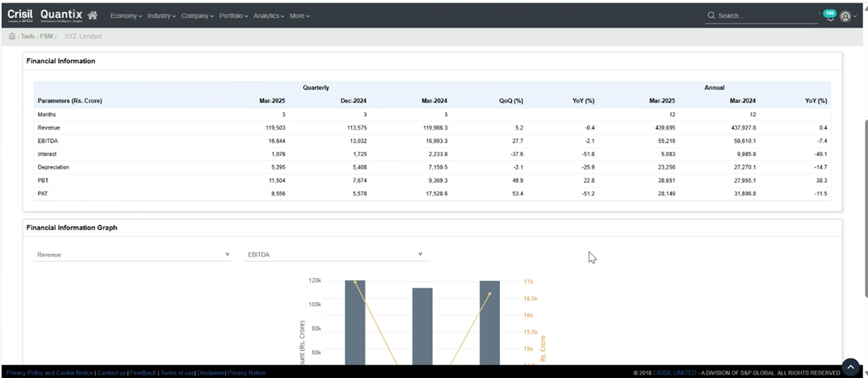
Task: Go to Tools in the breadcrumb
Action: coord(28,37)
